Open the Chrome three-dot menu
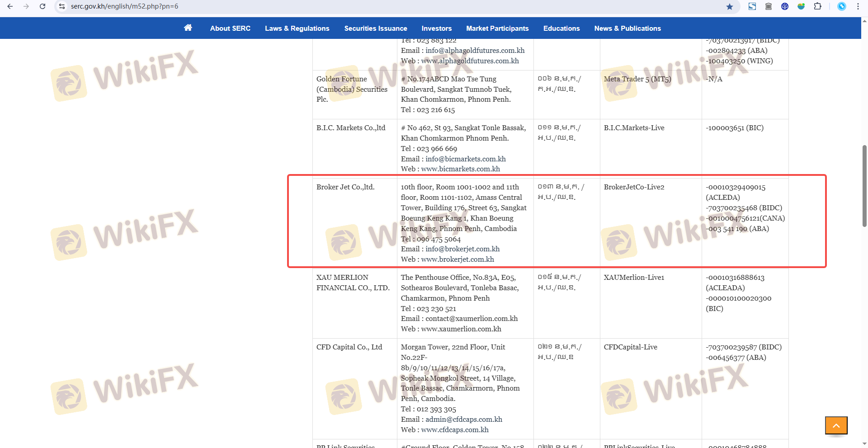The height and width of the screenshot is (448, 868). 858,6
